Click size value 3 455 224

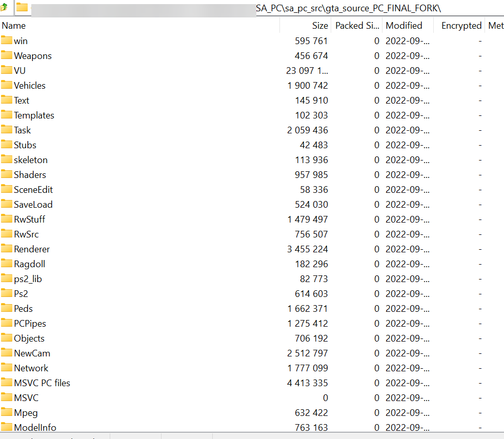tap(308, 249)
